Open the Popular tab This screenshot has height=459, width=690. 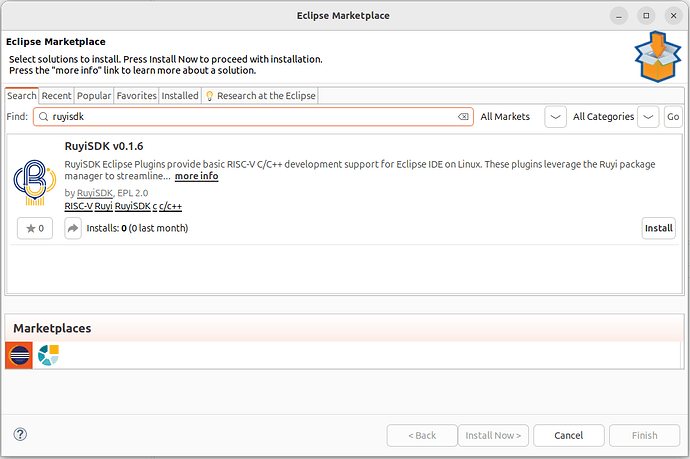point(94,95)
